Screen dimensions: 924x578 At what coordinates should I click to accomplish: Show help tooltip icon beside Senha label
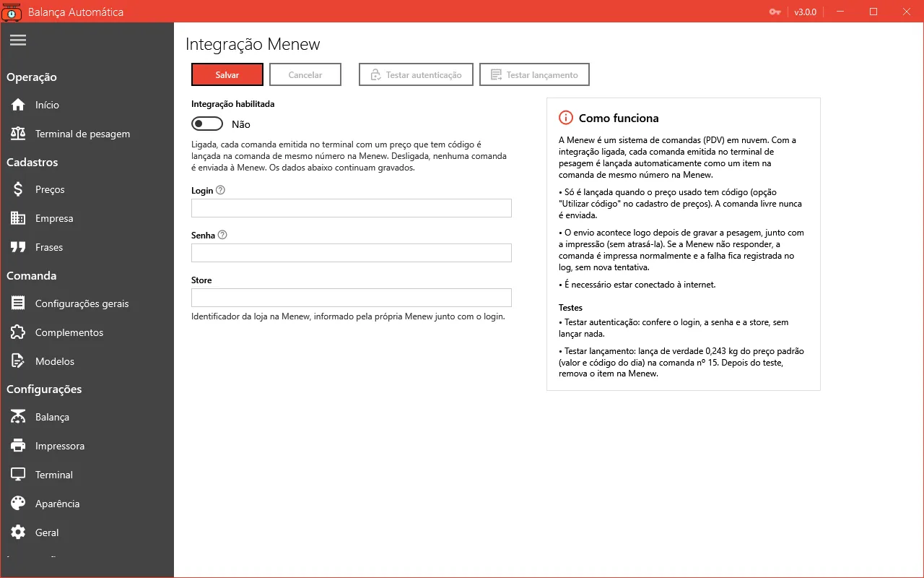click(x=222, y=235)
